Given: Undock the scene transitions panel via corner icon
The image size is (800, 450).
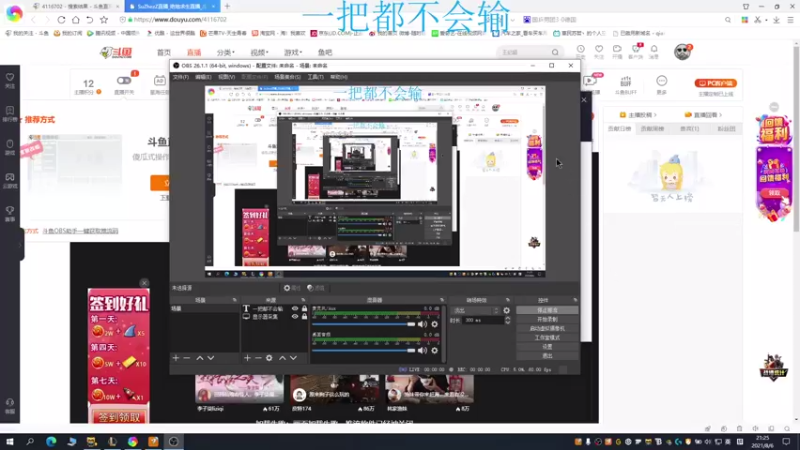Looking at the screenshot, I should [x=508, y=300].
